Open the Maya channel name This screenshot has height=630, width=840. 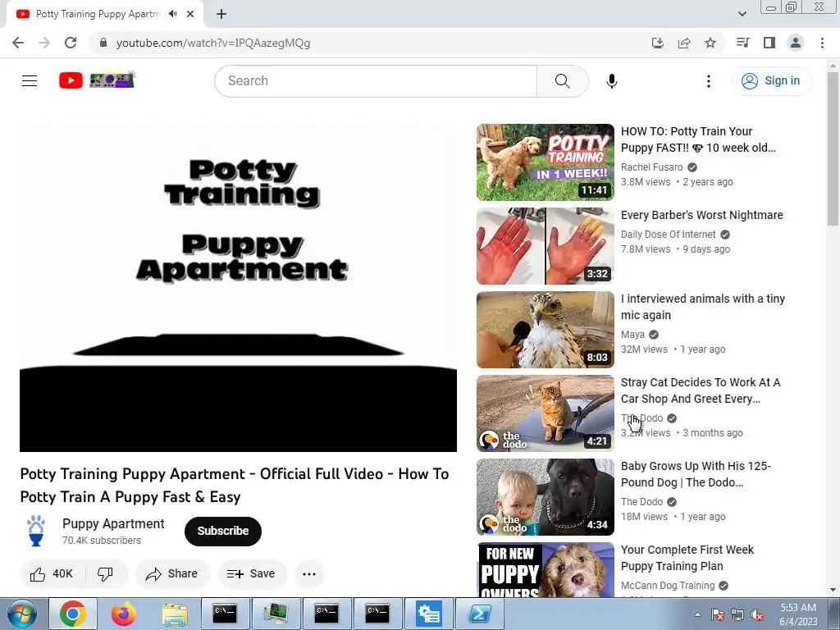632,335
